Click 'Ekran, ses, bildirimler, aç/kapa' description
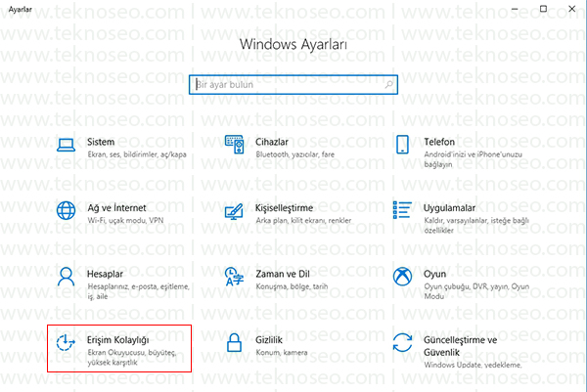 pyautogui.click(x=137, y=154)
